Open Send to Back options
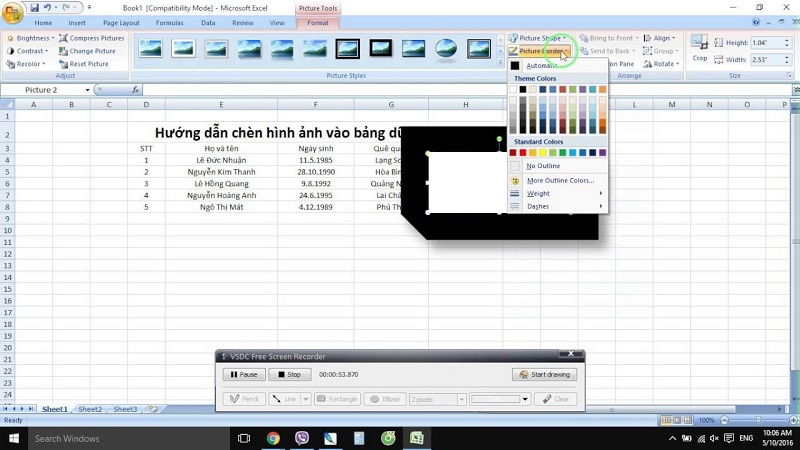 (x=608, y=51)
